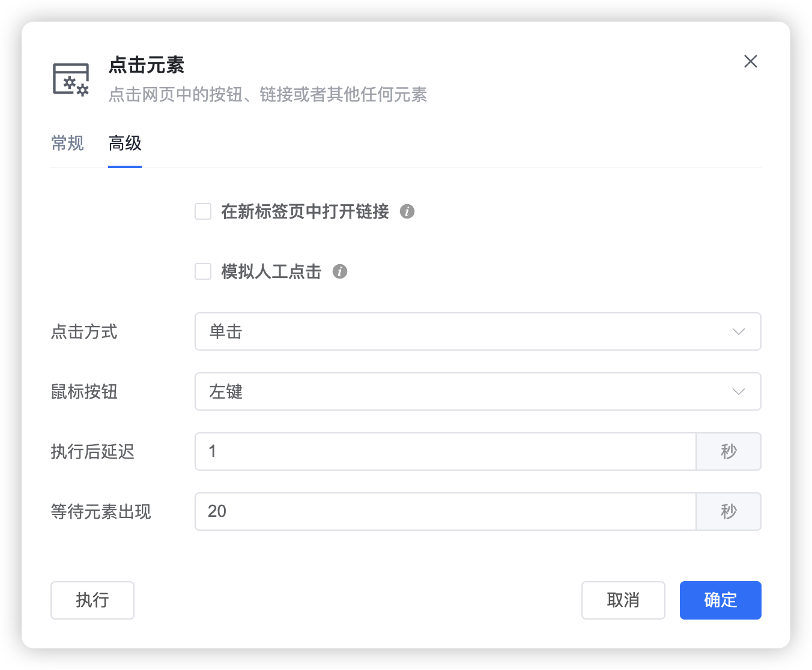Select the 高级 tab
This screenshot has height=670, width=812.
tap(125, 143)
